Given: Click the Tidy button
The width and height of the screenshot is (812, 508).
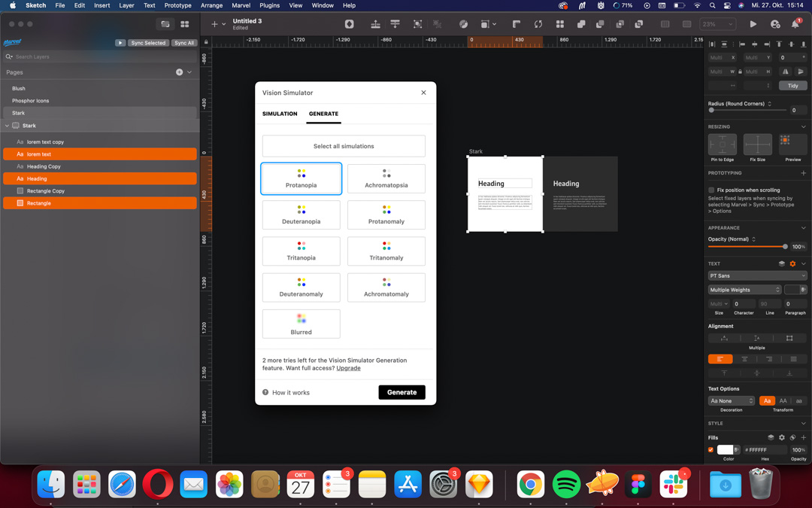Looking at the screenshot, I should pyautogui.click(x=793, y=86).
